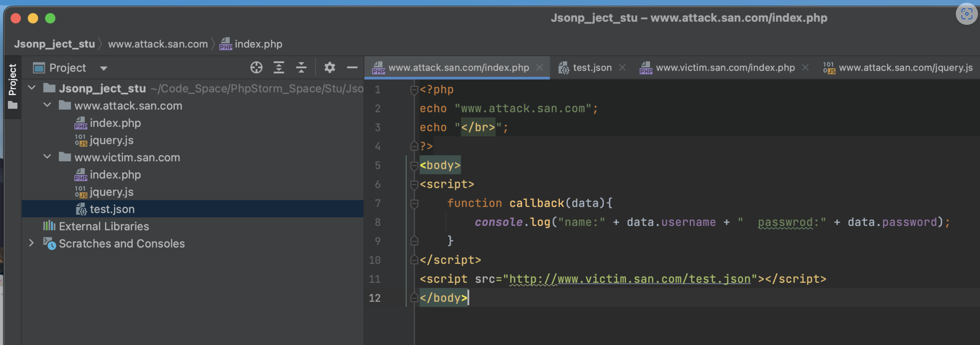
Task: Click the www.attack.san.com folder icon
Action: [65, 105]
